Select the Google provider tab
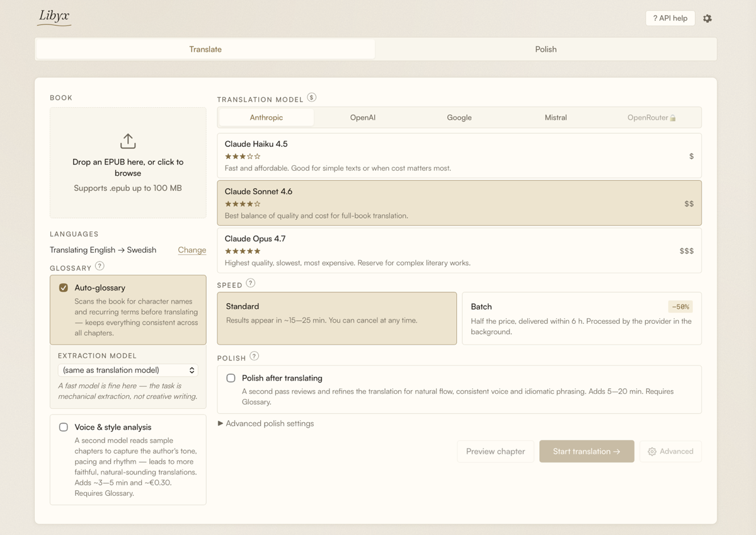This screenshot has width=756, height=535. pos(459,117)
